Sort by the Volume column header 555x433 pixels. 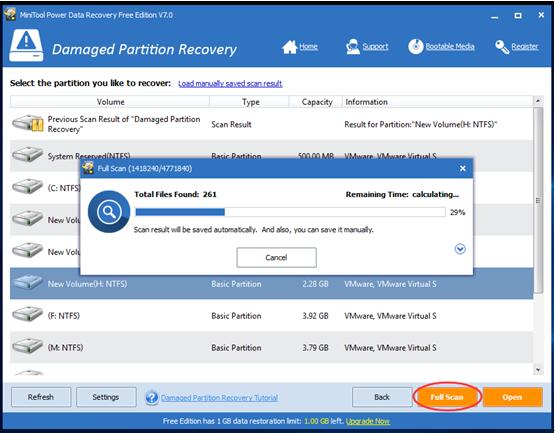pyautogui.click(x=110, y=102)
